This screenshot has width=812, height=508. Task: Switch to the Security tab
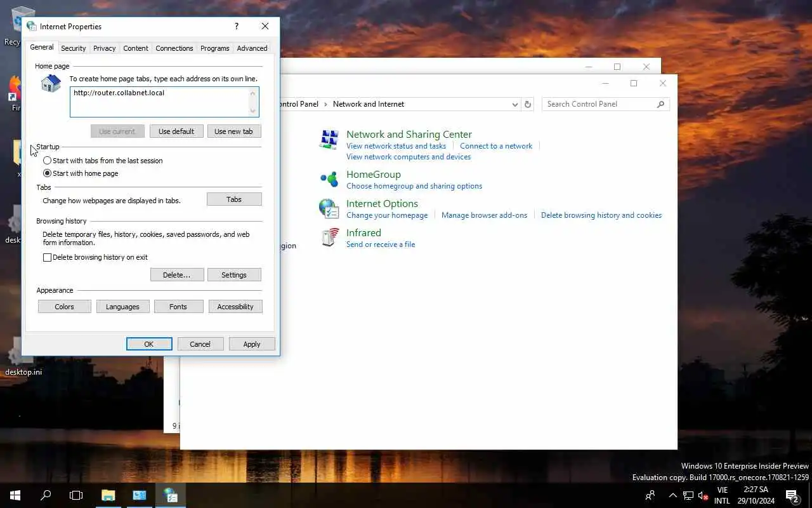[74, 48]
